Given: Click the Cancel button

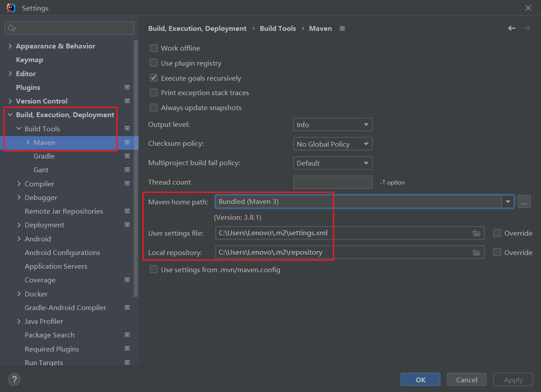Looking at the screenshot, I should [x=466, y=380].
